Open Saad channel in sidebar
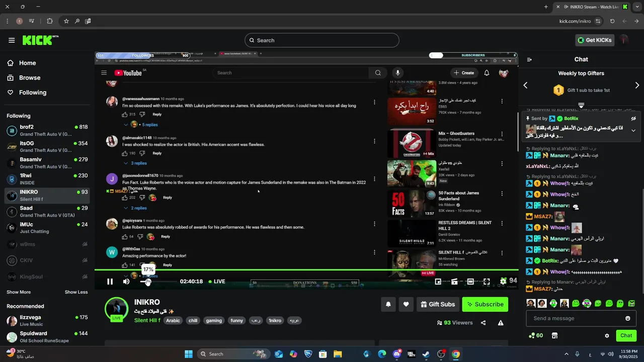 click(x=47, y=211)
